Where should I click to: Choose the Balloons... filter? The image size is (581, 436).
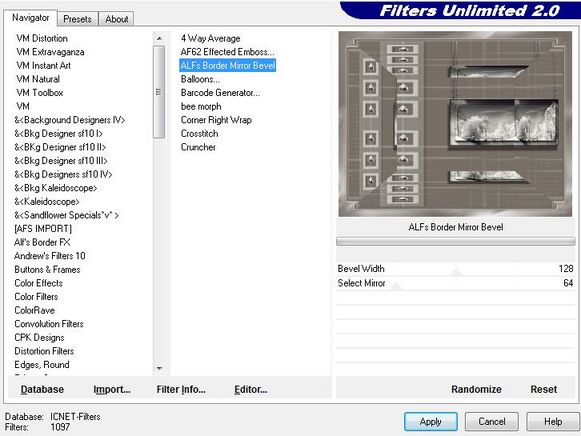pyautogui.click(x=200, y=79)
